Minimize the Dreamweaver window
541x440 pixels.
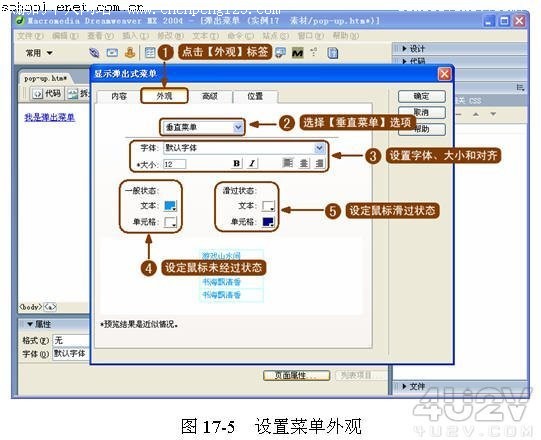coord(489,21)
